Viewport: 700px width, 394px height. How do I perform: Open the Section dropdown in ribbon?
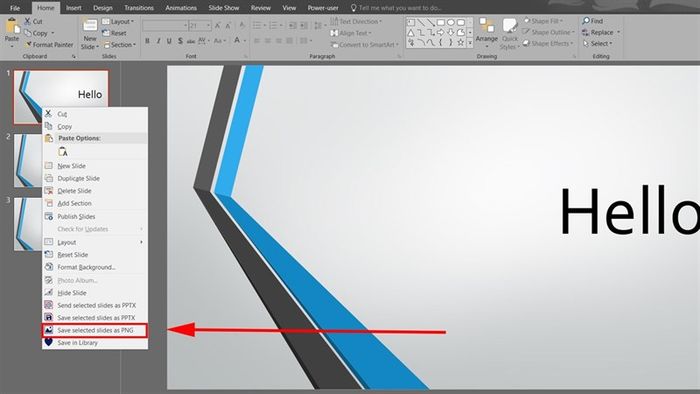pos(120,45)
